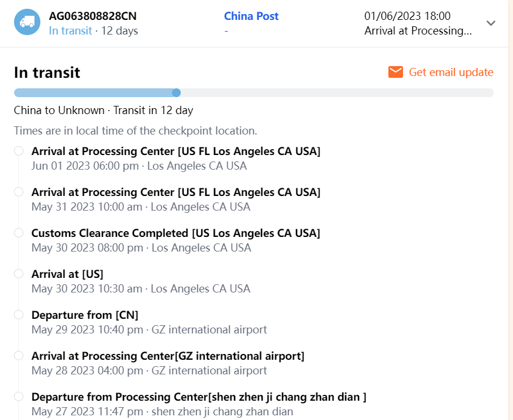Click the Departure from [CN] event title
The height and width of the screenshot is (420, 513).
pos(85,315)
